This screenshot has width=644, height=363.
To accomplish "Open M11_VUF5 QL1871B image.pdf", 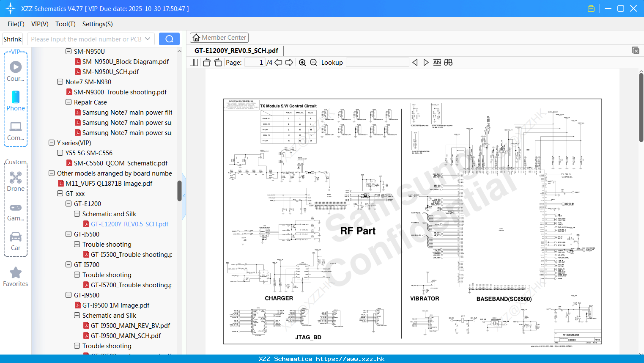I will (109, 183).
